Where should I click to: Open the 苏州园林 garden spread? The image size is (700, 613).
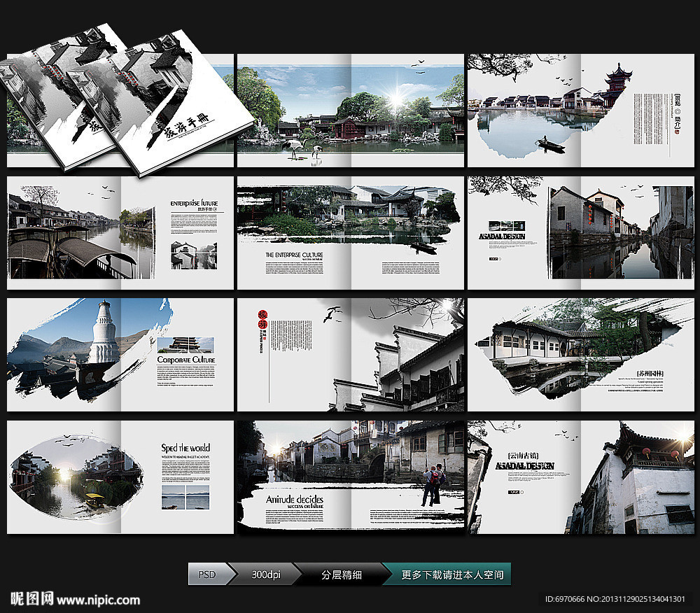(x=581, y=355)
